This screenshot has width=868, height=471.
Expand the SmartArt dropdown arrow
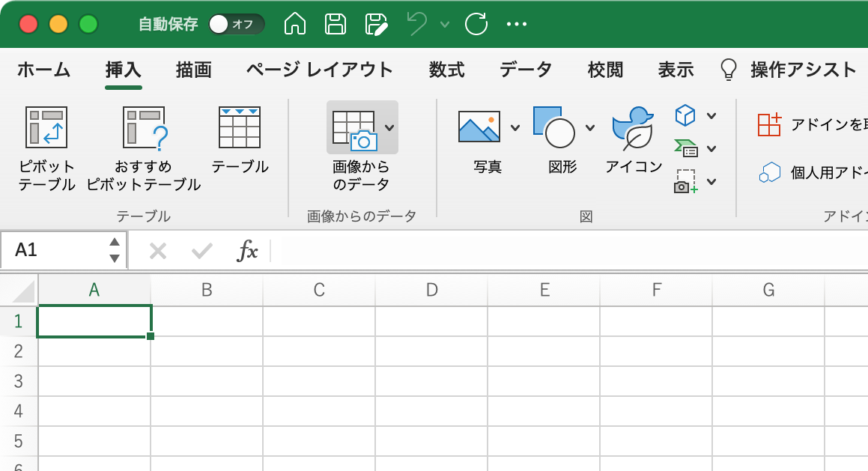pos(711,149)
